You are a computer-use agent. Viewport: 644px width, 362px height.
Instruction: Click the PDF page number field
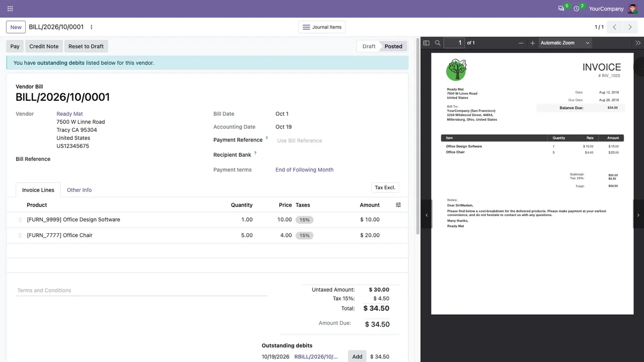[454, 43]
